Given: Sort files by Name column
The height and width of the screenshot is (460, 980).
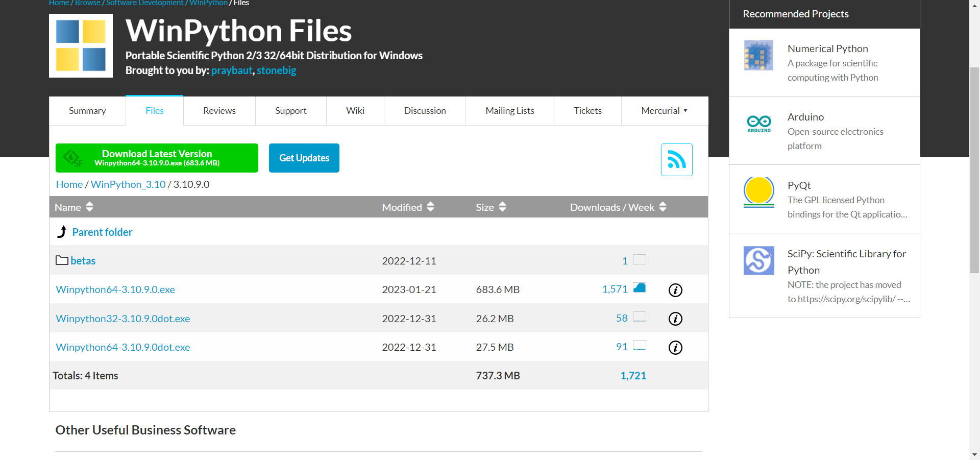Looking at the screenshot, I should (x=74, y=207).
